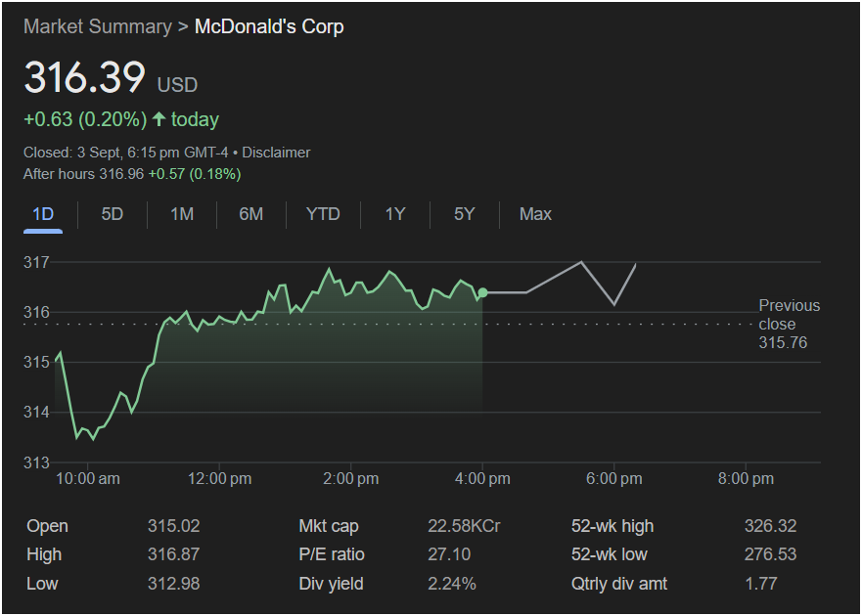Select the 1D time range tab

tap(43, 214)
